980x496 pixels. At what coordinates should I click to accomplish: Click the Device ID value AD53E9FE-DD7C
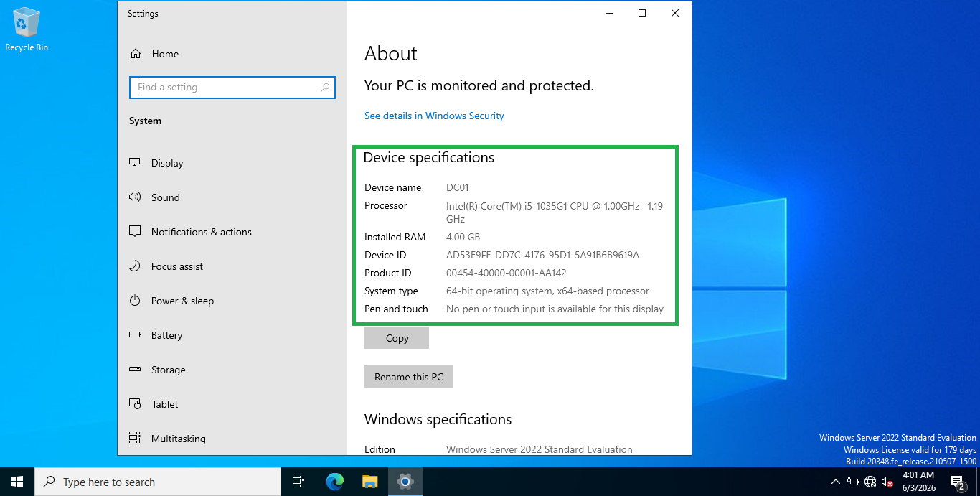pos(542,255)
